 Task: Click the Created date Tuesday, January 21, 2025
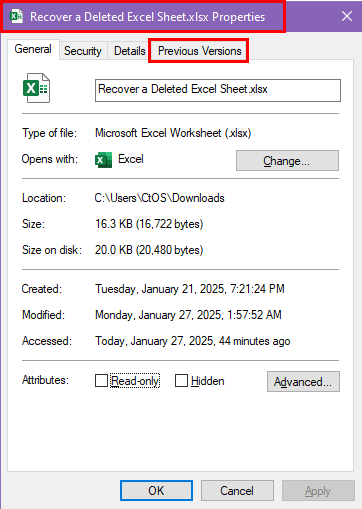[190, 289]
